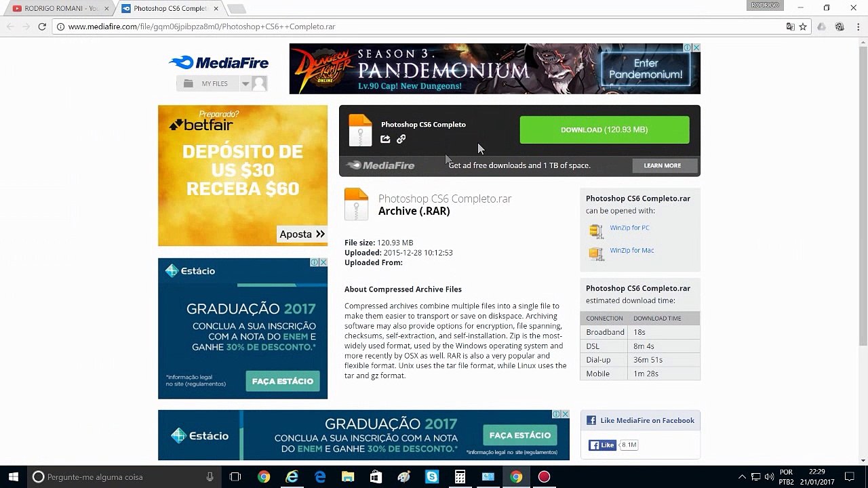Screen dimensions: 868x488
Task: Click the Dial-up download time 36m 51s
Action: [x=648, y=360]
